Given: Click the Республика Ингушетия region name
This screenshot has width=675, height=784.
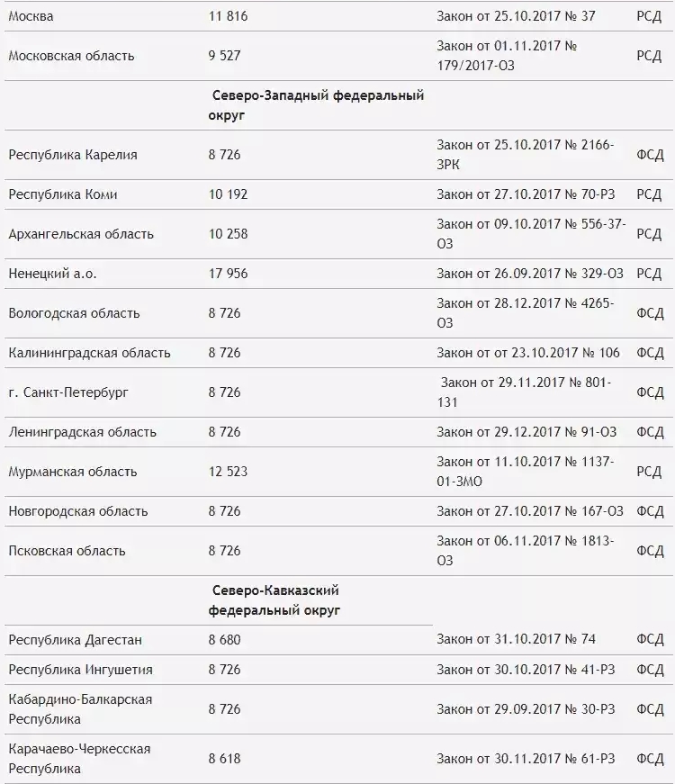Looking at the screenshot, I should pos(80,670).
